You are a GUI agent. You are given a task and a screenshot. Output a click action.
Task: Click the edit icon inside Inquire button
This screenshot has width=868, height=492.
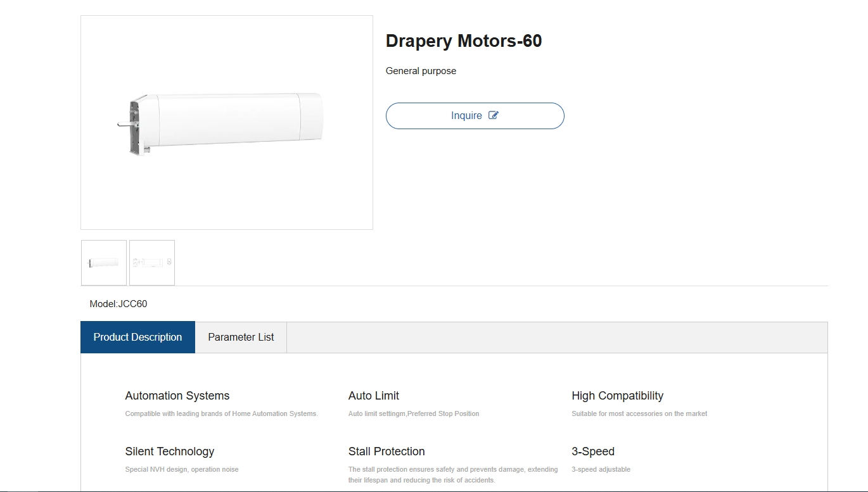(x=494, y=115)
